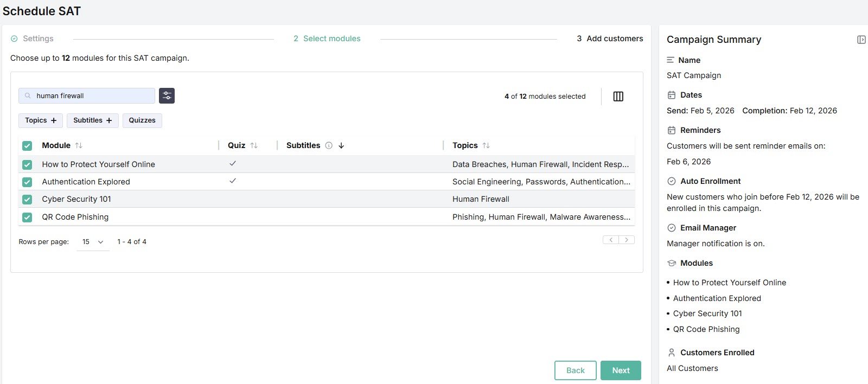Go to the Settings step

coord(33,39)
